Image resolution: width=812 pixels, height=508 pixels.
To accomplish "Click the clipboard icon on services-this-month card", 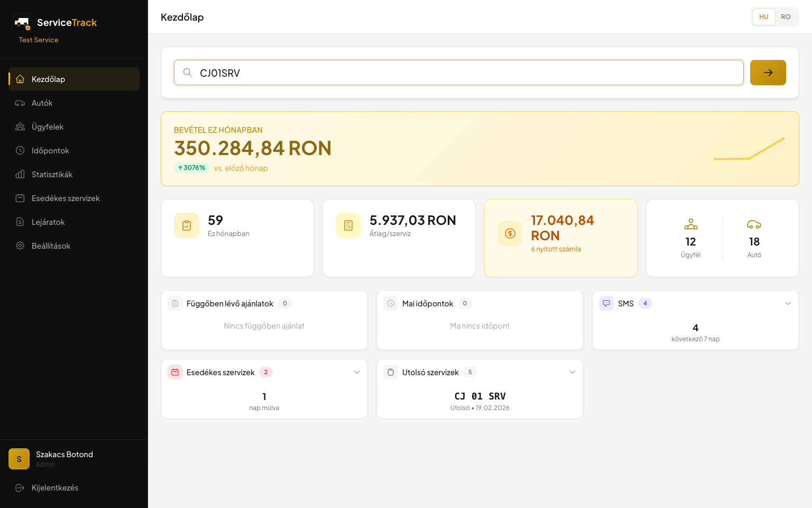I will 187,225.
